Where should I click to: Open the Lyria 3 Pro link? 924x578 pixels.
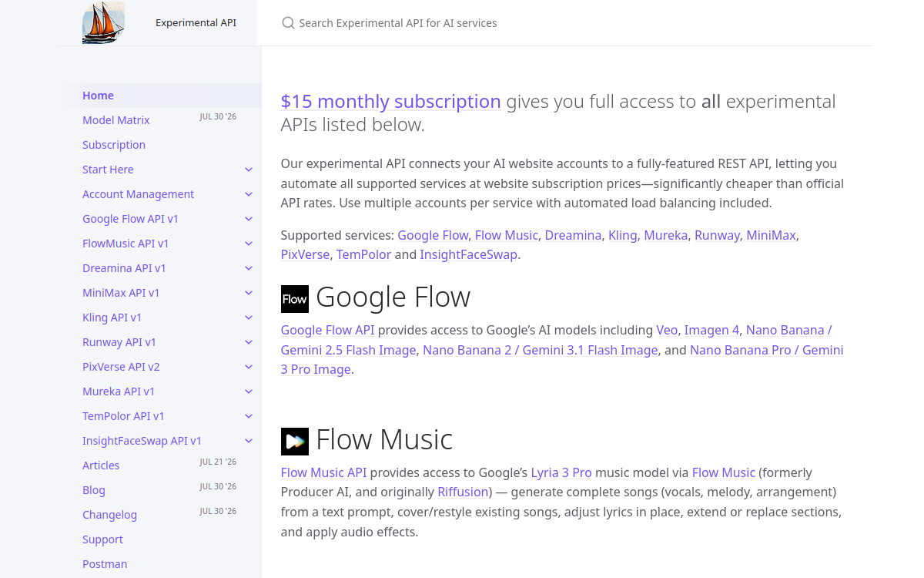coord(561,472)
